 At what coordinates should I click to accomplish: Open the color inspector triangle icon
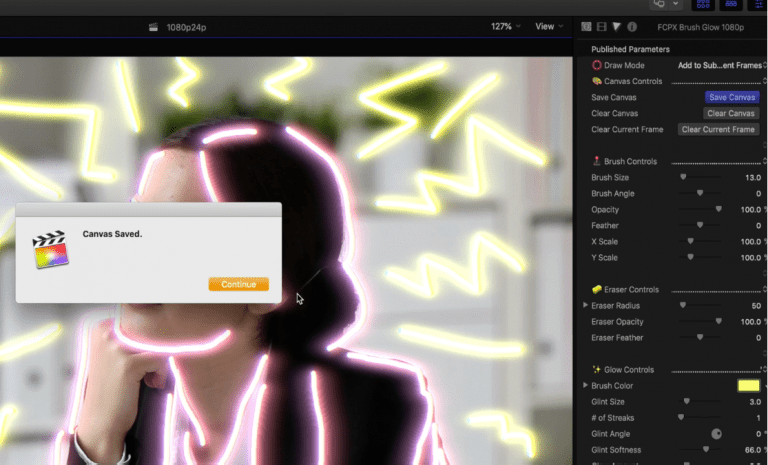point(617,27)
